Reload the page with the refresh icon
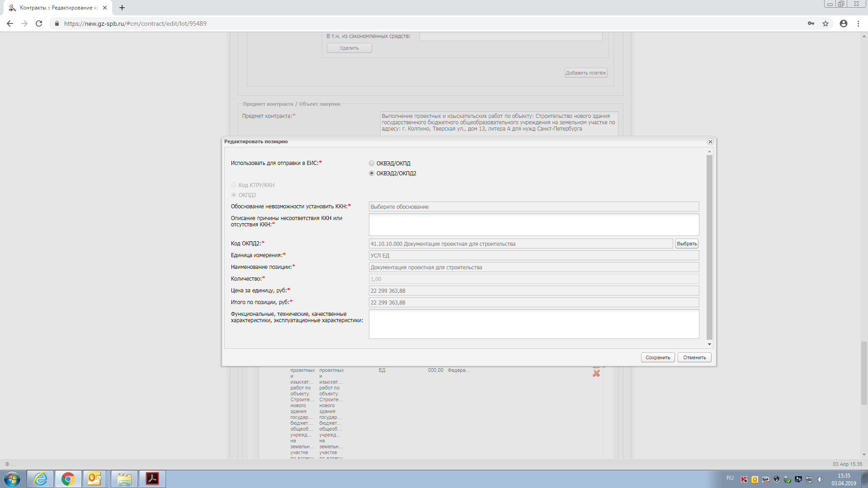Image resolution: width=868 pixels, height=488 pixels. 39,23
